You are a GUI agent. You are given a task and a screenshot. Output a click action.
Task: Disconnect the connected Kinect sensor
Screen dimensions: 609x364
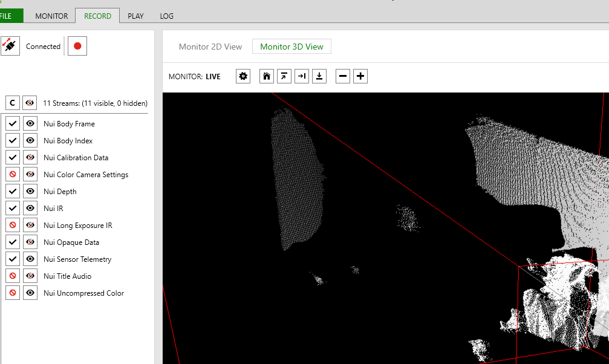[x=10, y=45]
